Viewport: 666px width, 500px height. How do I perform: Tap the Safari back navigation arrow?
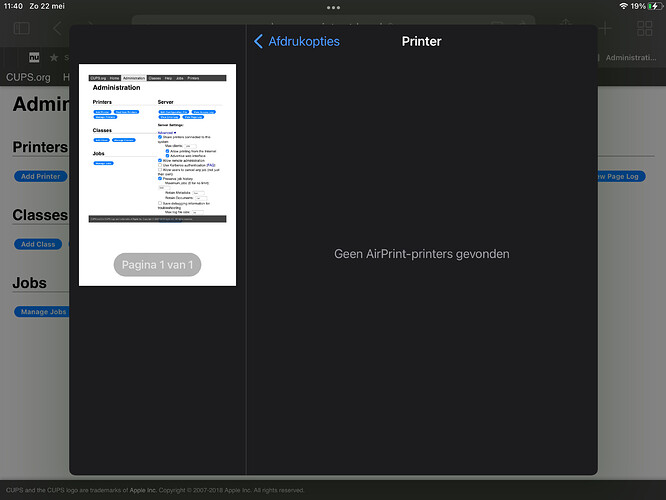[57, 28]
